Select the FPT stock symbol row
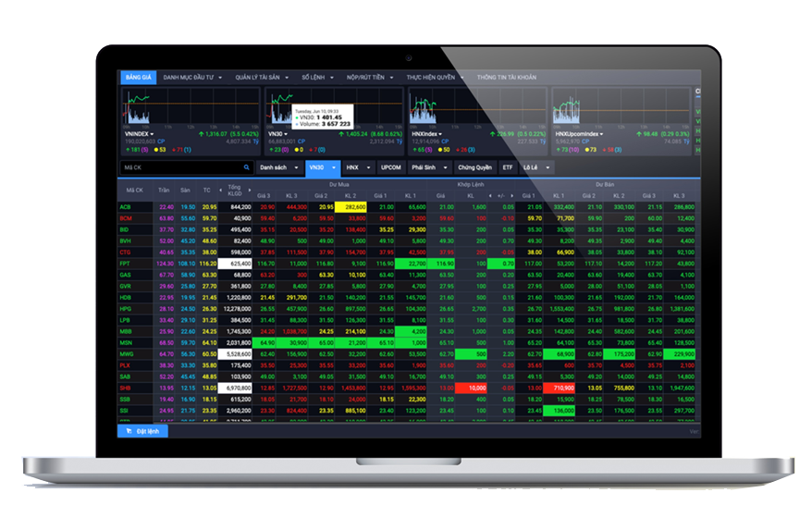 [125, 263]
